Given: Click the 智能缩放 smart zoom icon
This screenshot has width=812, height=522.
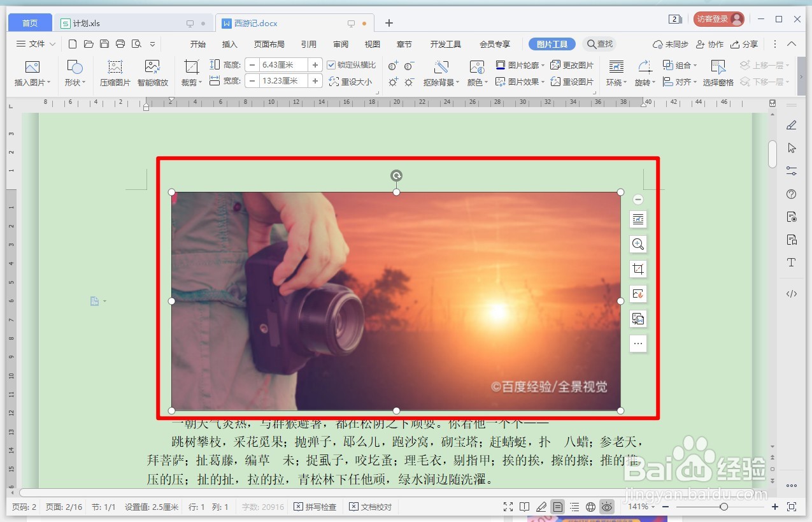Looking at the screenshot, I should tap(152, 72).
